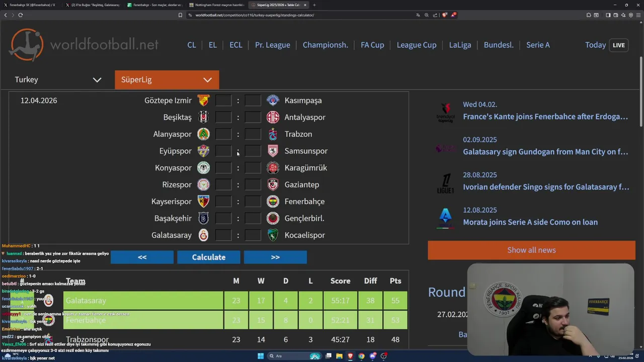Viewport: 644px width, 362px height.
Task: Click Başakşehir club crest
Action: [203, 218]
